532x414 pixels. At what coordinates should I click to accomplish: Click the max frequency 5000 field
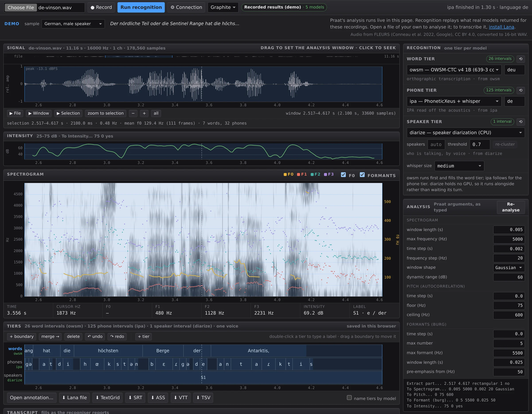point(509,239)
